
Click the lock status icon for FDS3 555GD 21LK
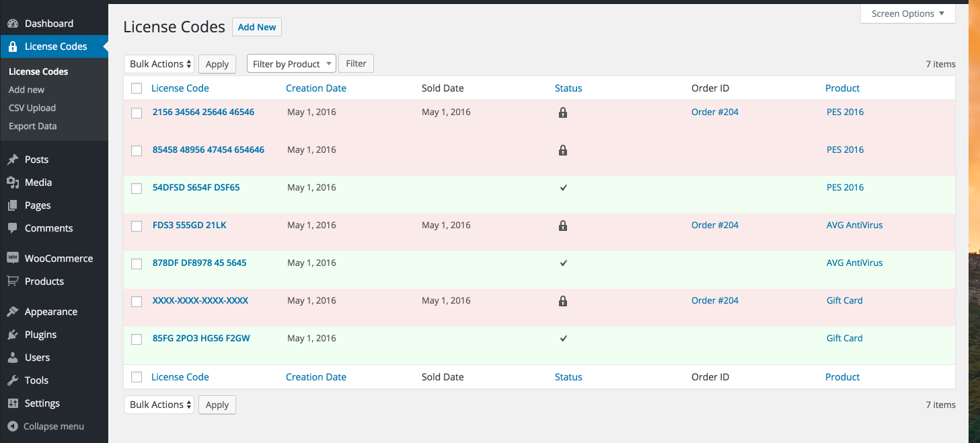coord(563,226)
